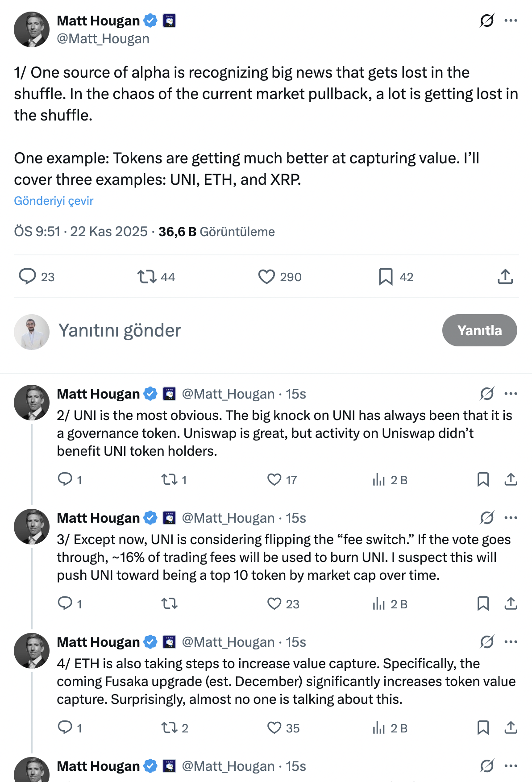Viewport: 532px width, 782px height.
Task: Click the Grok icon on the main post
Action: pyautogui.click(x=487, y=21)
